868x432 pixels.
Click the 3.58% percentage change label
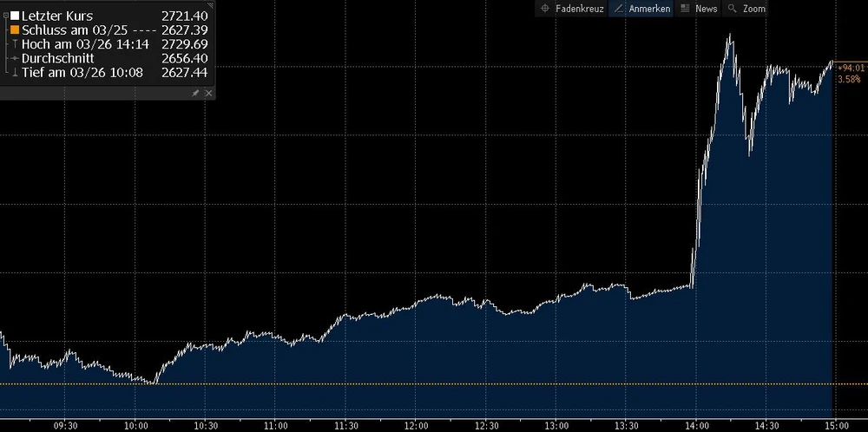pos(849,79)
